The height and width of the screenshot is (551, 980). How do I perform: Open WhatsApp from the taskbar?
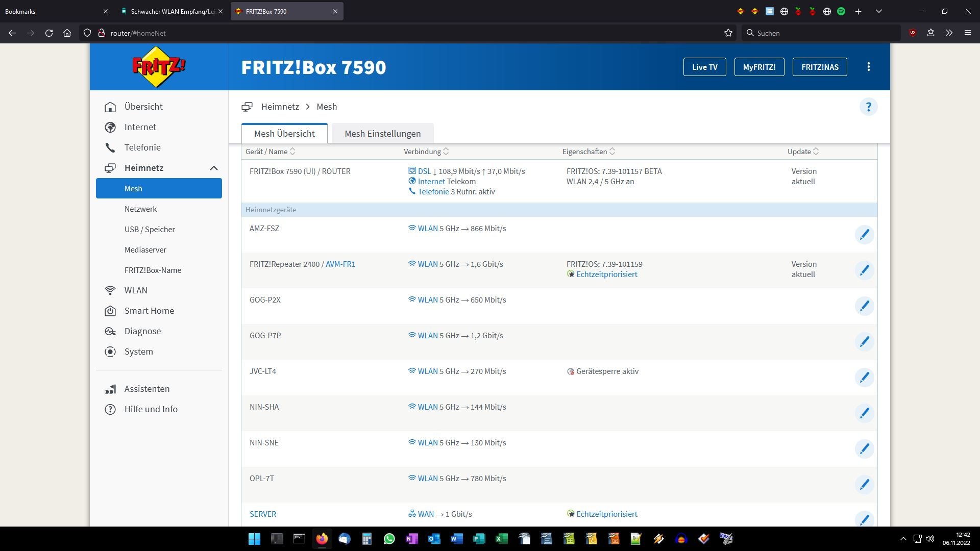pyautogui.click(x=389, y=539)
